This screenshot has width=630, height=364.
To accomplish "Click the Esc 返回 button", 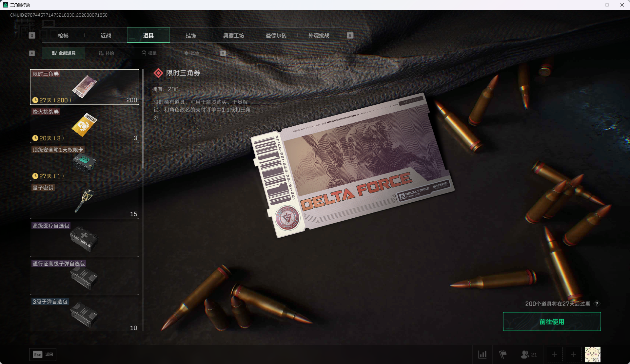I will (43, 355).
